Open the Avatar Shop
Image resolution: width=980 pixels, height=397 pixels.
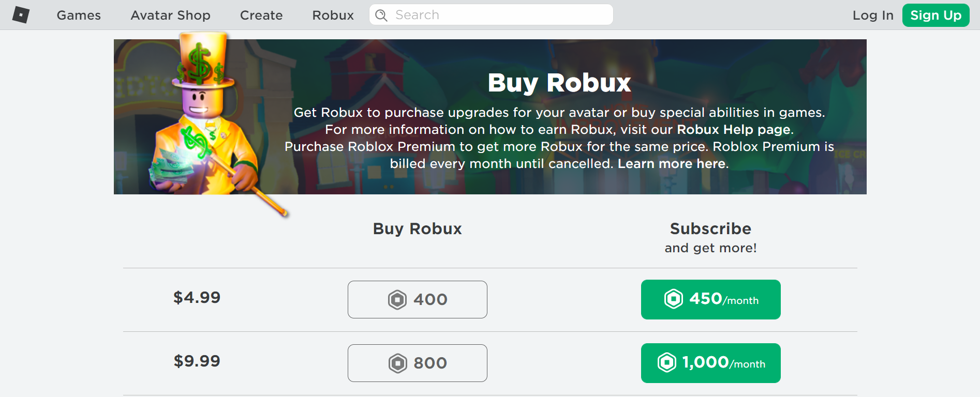170,15
